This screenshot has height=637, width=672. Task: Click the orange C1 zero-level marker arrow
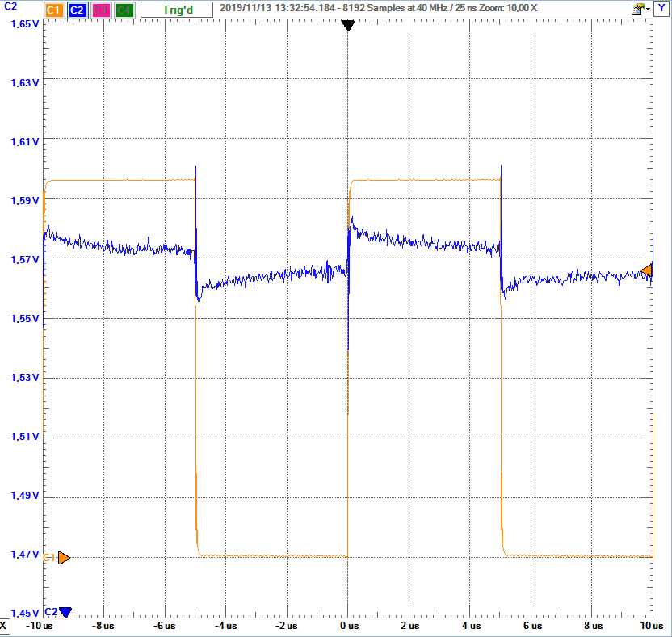(x=64, y=558)
